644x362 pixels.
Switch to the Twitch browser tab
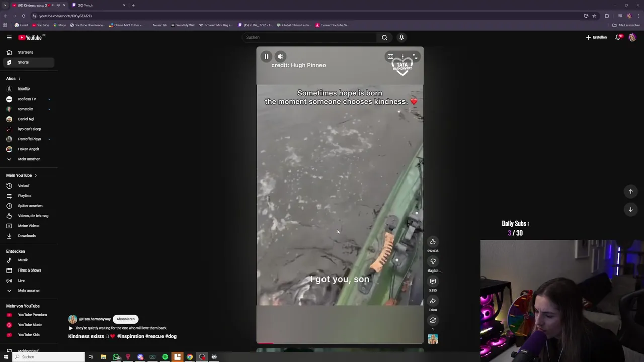tap(98, 5)
